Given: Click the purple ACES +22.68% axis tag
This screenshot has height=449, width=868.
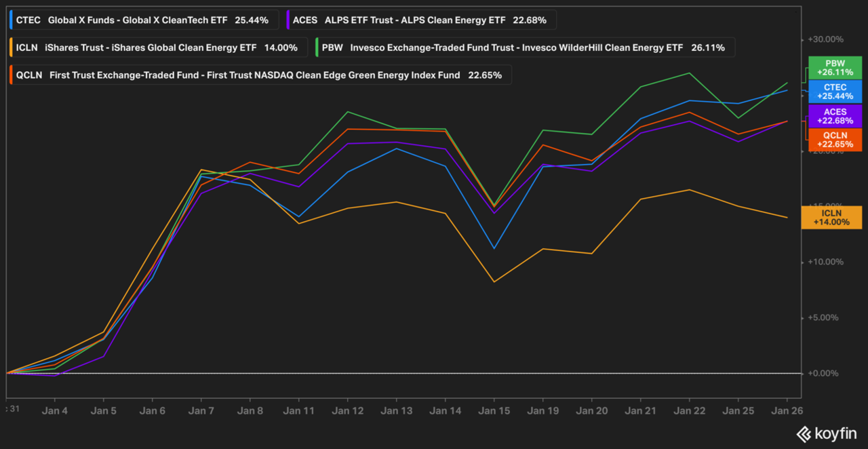Looking at the screenshot, I should click(835, 116).
